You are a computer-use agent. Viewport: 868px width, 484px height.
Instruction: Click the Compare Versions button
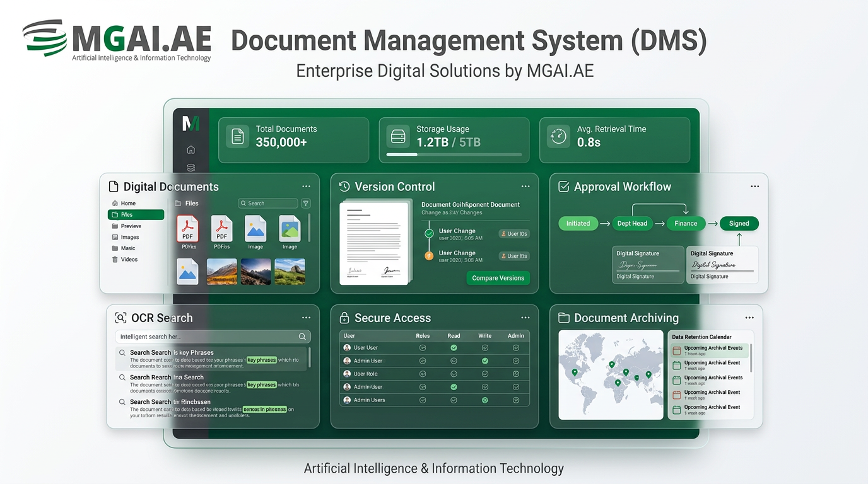498,278
